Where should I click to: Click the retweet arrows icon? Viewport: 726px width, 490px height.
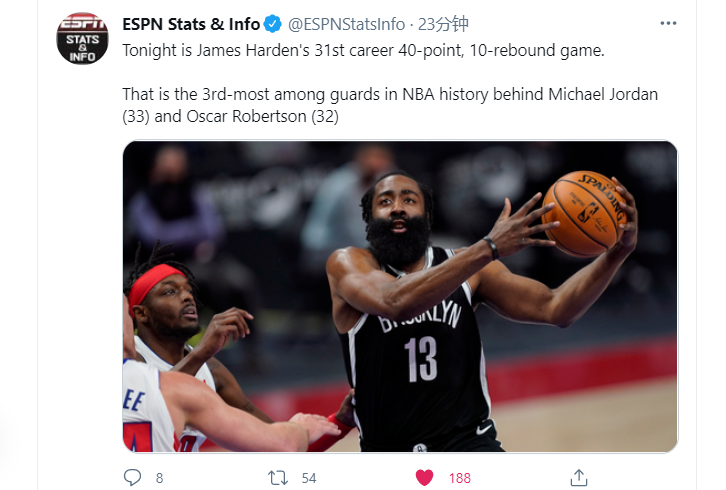coord(278,477)
